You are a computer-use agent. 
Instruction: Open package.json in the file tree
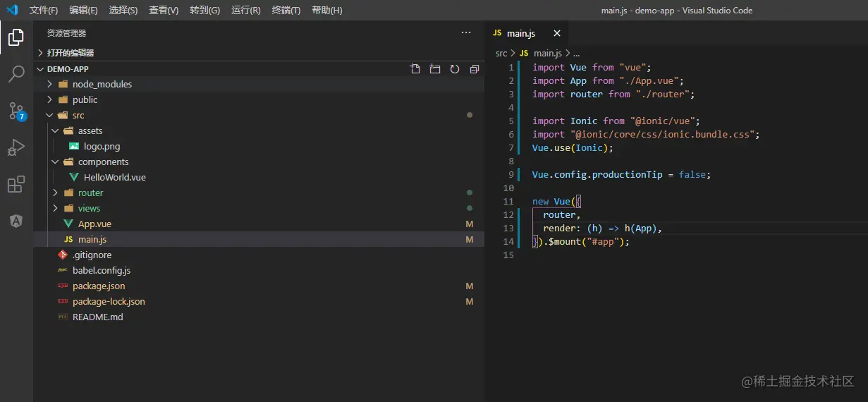(99, 286)
